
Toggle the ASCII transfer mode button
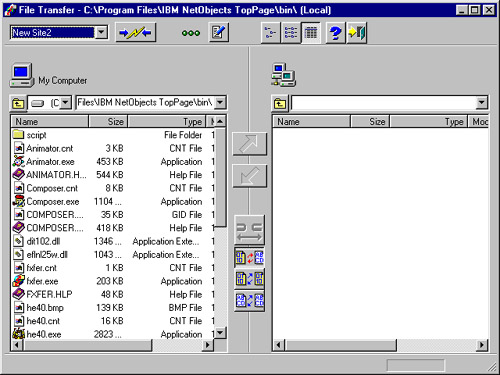coord(249,301)
